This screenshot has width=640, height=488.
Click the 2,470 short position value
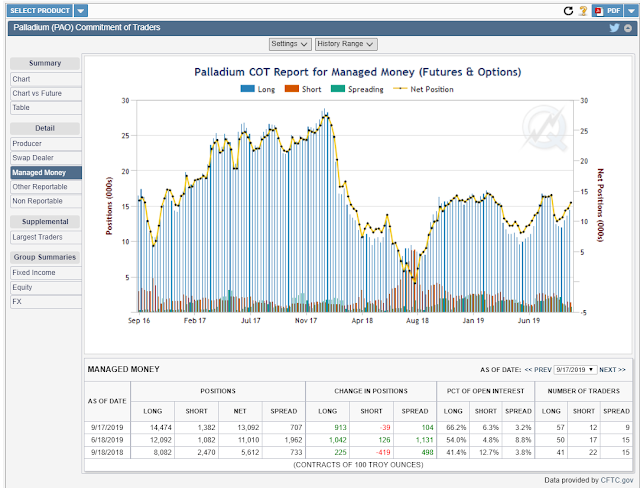(x=207, y=452)
